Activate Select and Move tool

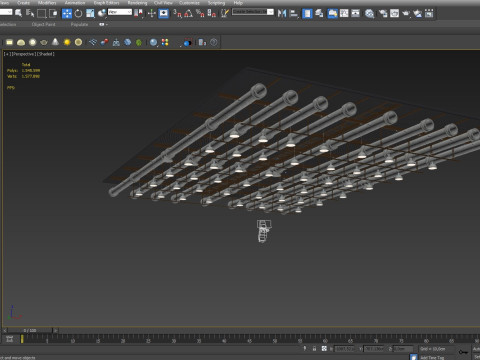click(67, 13)
